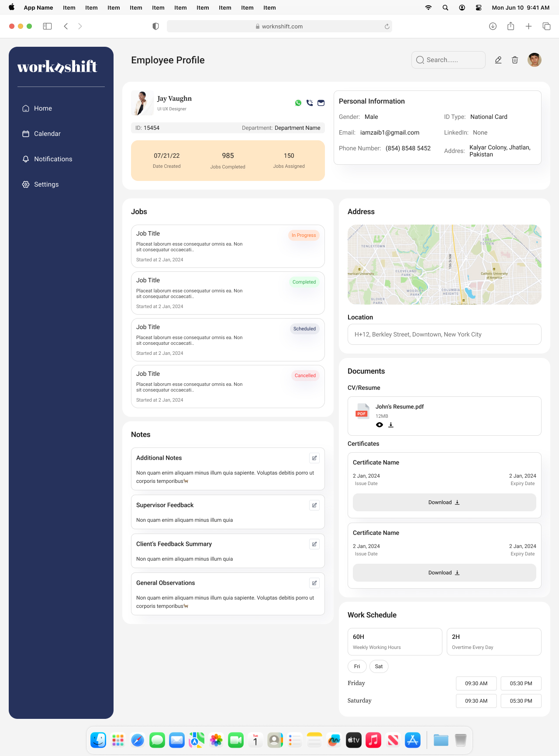Open browser downloads icon
559x756 pixels.
coord(493,26)
